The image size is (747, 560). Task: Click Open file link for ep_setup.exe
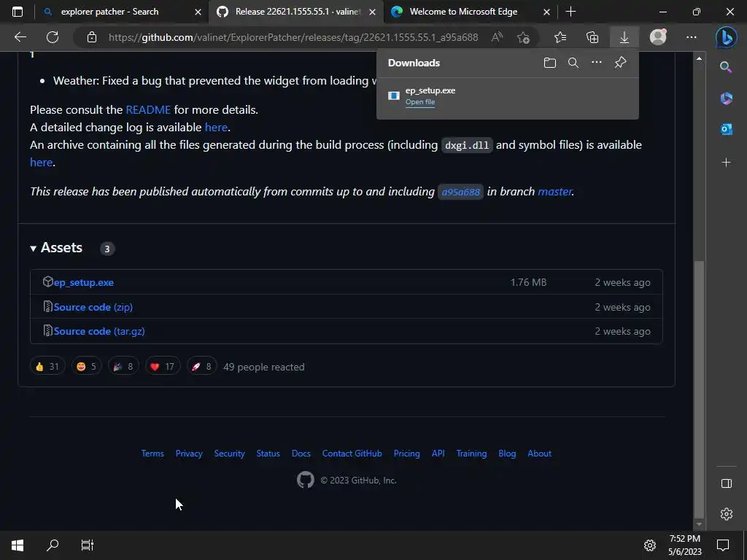[x=419, y=102]
